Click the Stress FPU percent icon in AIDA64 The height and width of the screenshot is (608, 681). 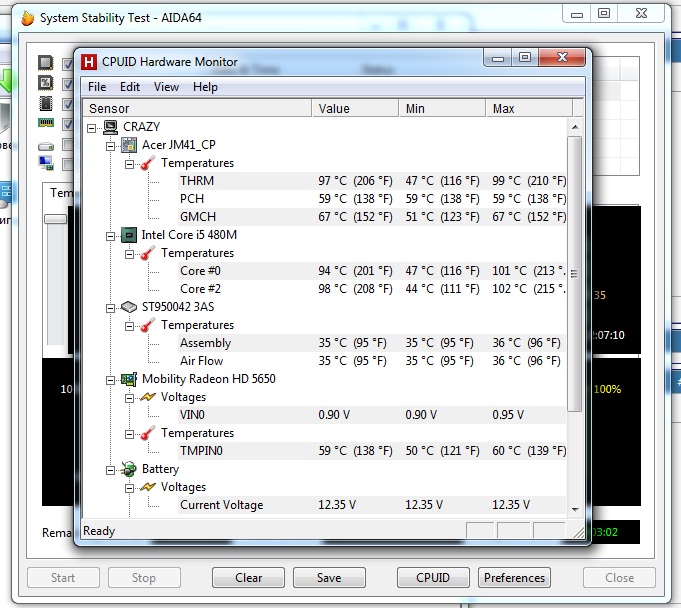(46, 83)
